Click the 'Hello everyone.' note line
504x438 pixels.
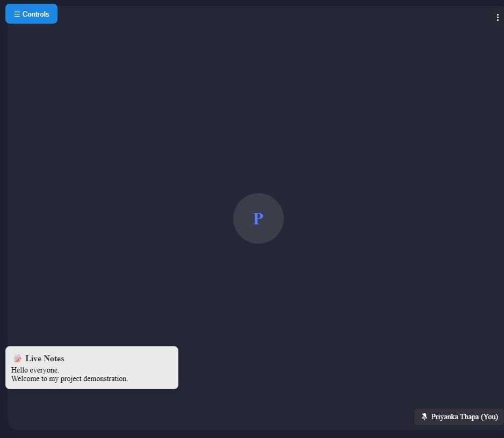(x=35, y=370)
